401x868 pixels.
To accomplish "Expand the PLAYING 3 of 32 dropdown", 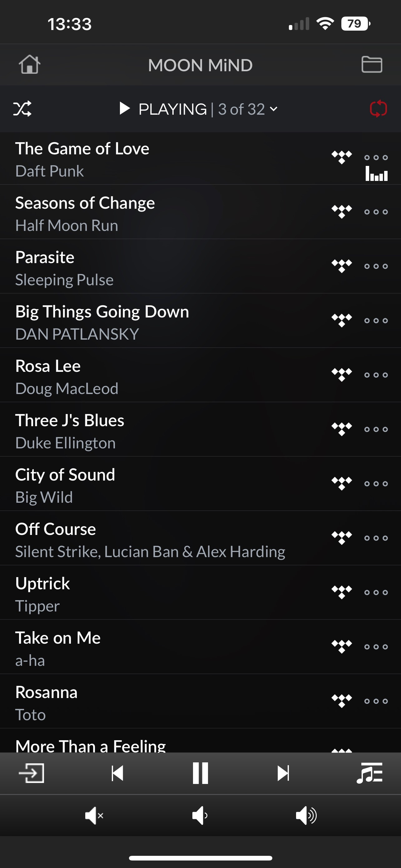I will [199, 109].
